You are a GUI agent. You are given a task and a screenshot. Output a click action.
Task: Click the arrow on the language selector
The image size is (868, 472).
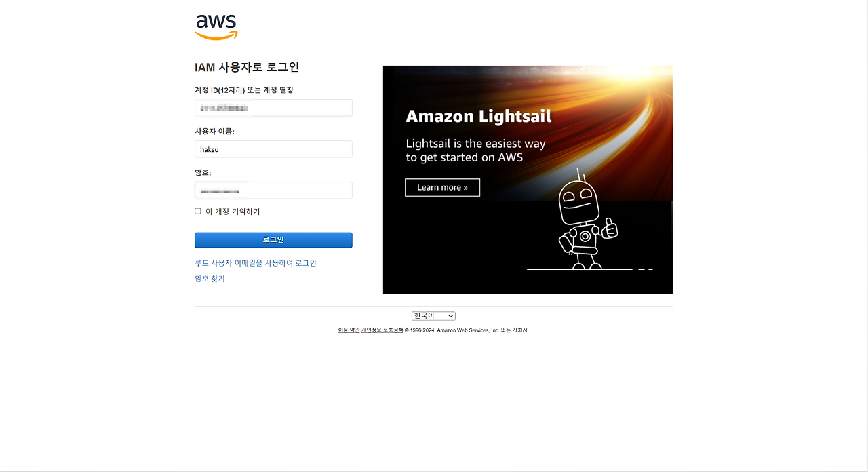[x=450, y=316]
